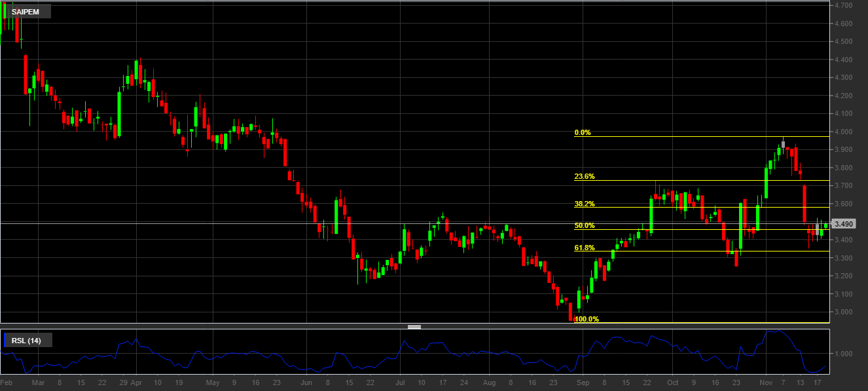868x391 pixels.
Task: Select the 38.2% Fibonacci level label
Action: (585, 204)
